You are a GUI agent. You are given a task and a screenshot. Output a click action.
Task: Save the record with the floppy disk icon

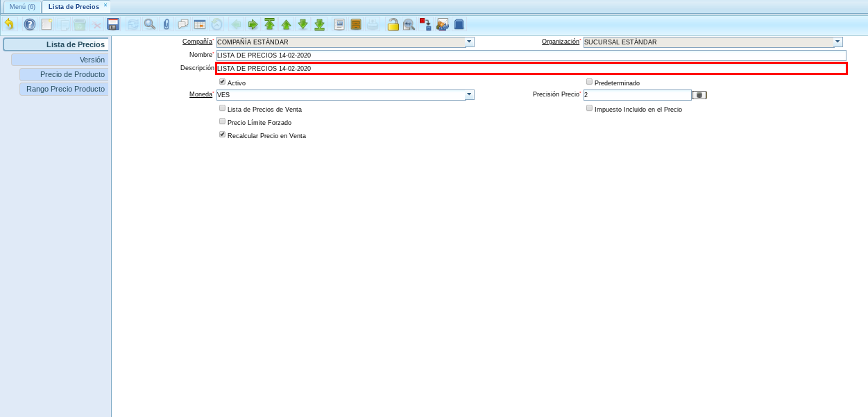pos(113,24)
